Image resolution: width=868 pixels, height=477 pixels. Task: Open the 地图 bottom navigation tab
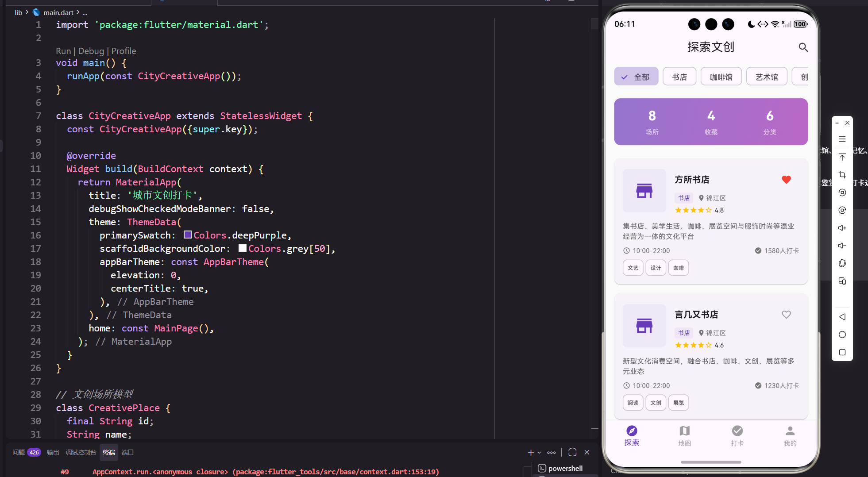pyautogui.click(x=684, y=436)
